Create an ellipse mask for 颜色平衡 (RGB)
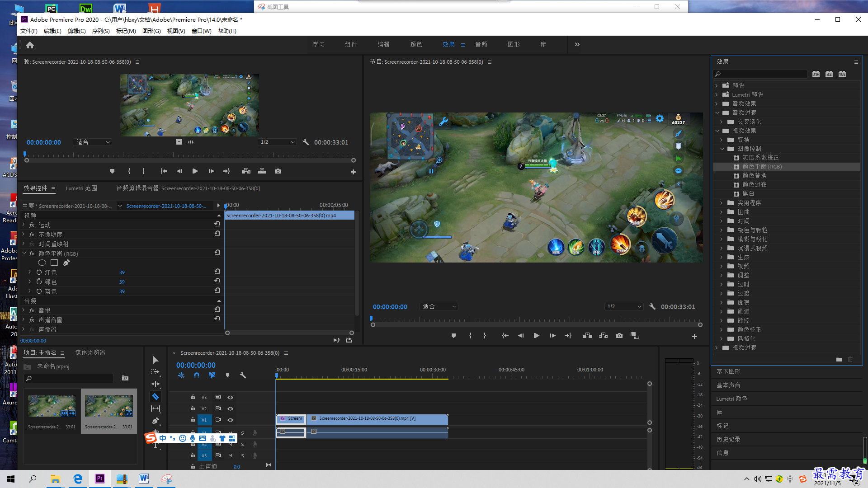Screen dimensions: 868x488 click(x=42, y=263)
